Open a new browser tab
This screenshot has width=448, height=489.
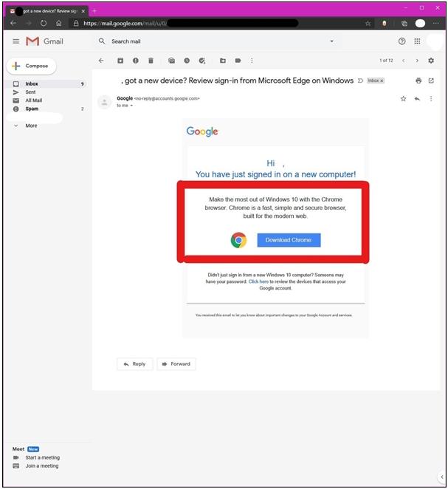94,11
